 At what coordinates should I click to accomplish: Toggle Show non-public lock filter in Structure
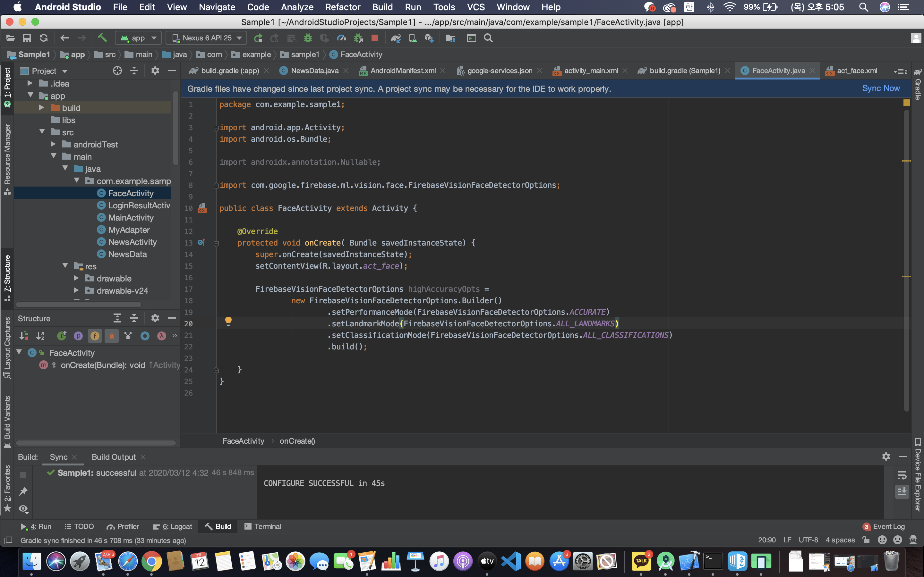pos(112,336)
